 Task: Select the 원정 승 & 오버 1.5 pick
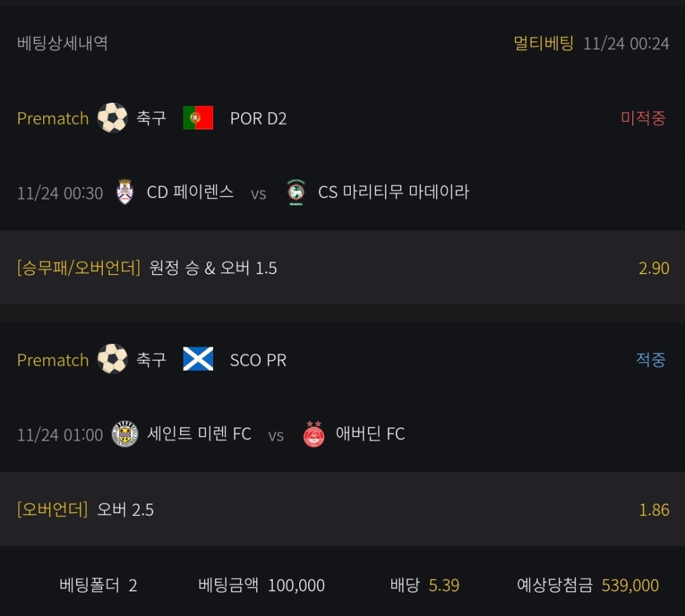213,268
